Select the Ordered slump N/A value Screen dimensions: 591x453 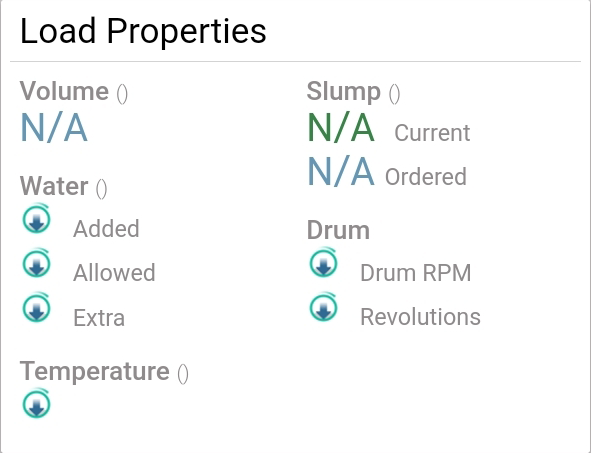click(x=341, y=172)
